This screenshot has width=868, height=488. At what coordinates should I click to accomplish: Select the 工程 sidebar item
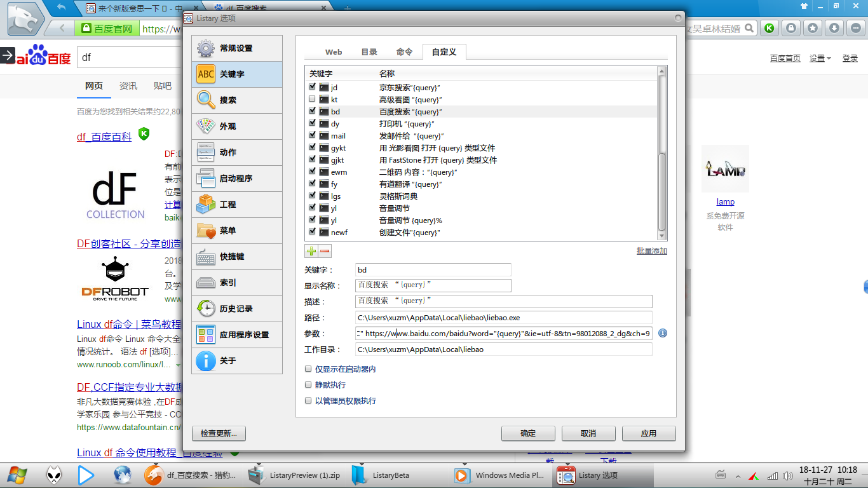237,205
